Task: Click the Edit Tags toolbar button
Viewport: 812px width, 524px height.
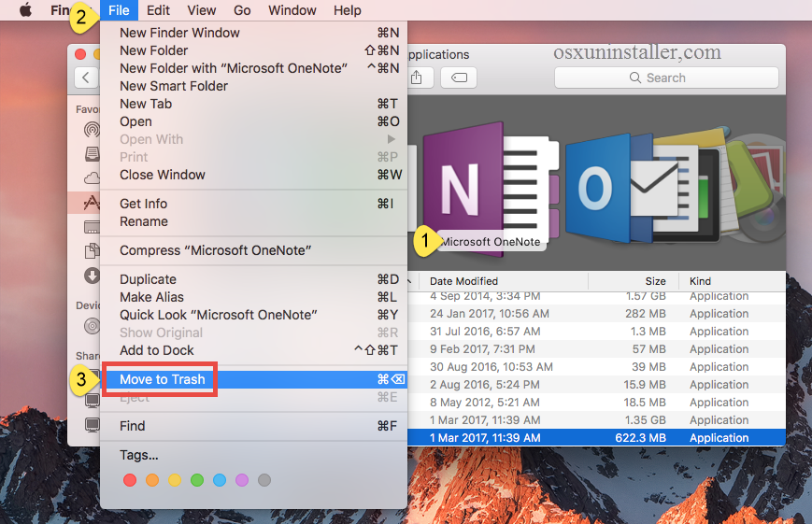Action: click(459, 78)
